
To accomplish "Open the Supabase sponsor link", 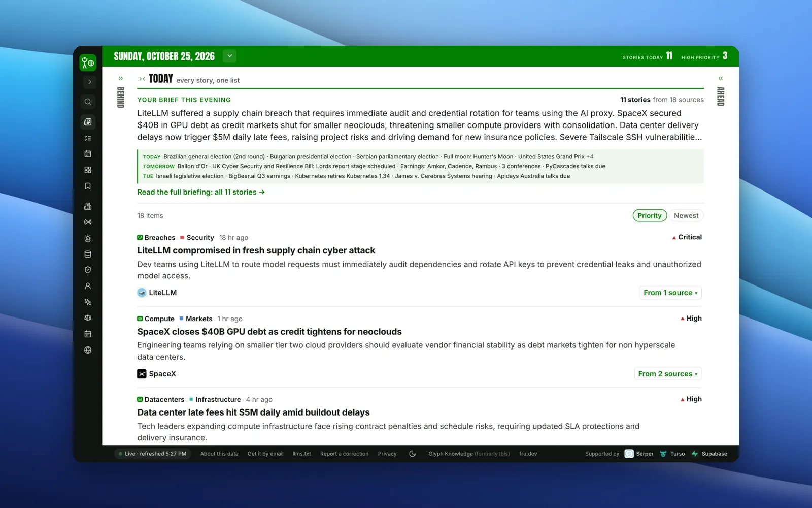I will (709, 454).
